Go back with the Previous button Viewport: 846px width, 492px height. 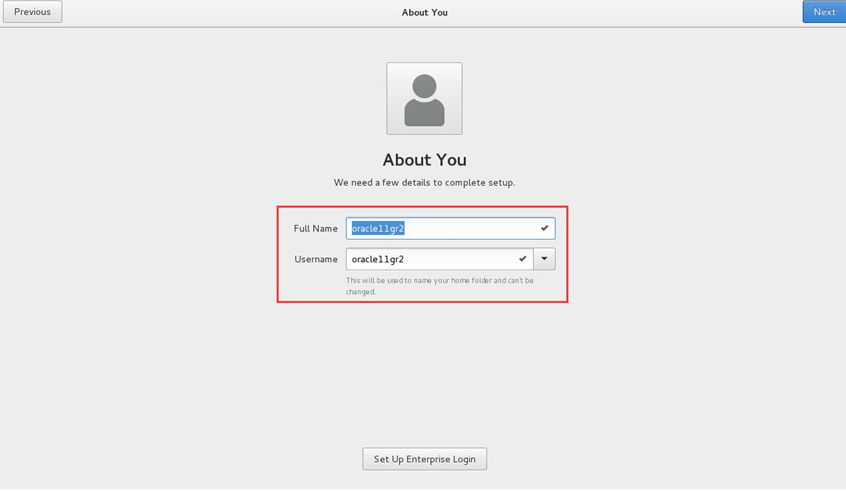point(32,12)
